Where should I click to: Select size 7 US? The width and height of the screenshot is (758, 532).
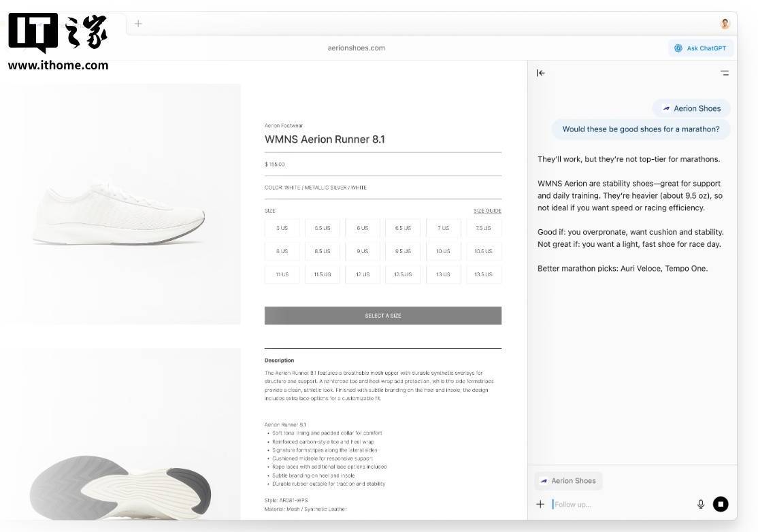pos(443,229)
